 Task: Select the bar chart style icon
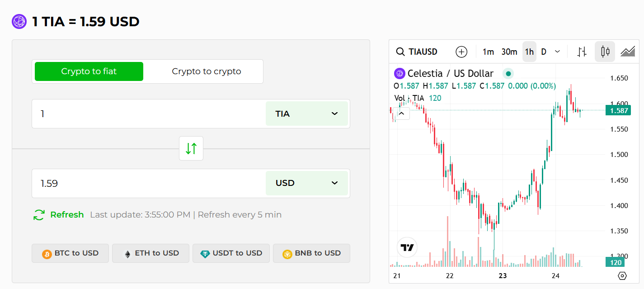point(582,51)
